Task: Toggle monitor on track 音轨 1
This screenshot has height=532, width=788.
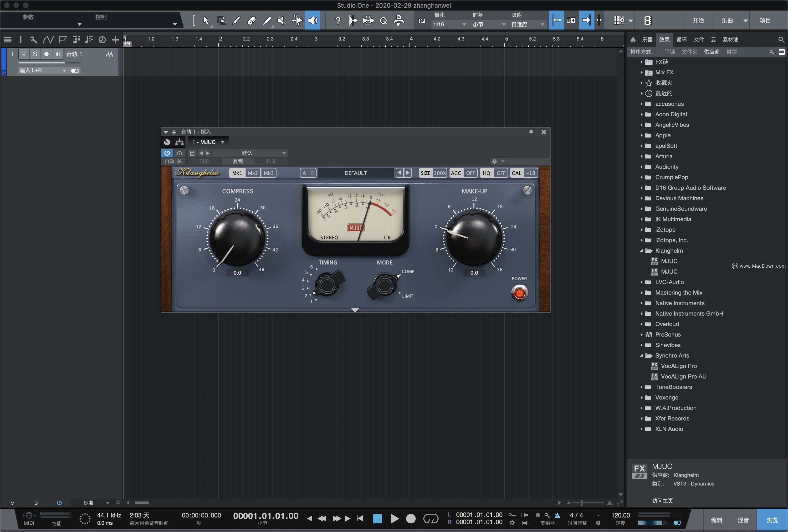Action: [57, 54]
